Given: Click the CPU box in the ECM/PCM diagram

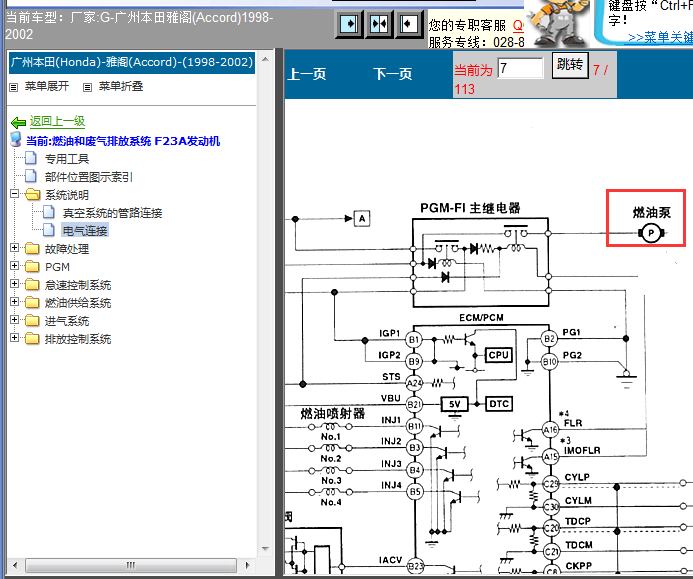Looking at the screenshot, I should tap(499, 355).
